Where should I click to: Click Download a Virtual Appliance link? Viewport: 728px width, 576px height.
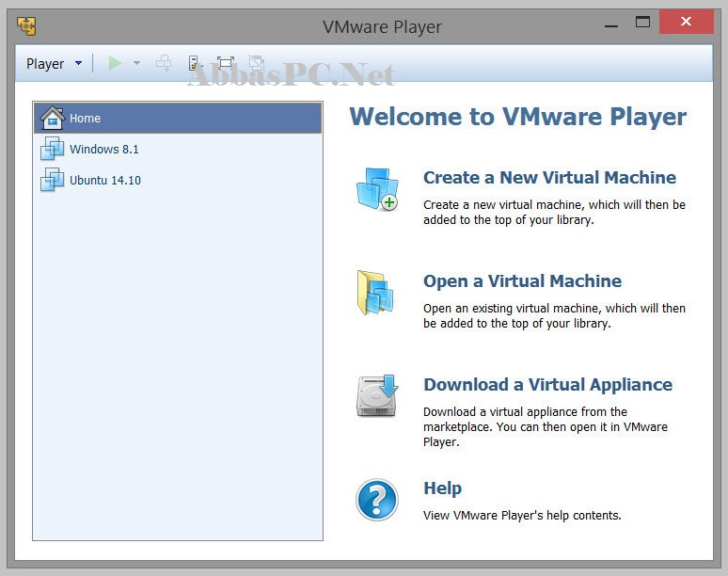tap(547, 385)
